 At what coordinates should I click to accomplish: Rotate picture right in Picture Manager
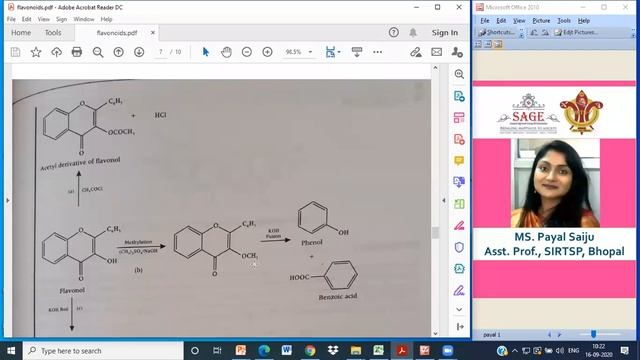tap(545, 32)
